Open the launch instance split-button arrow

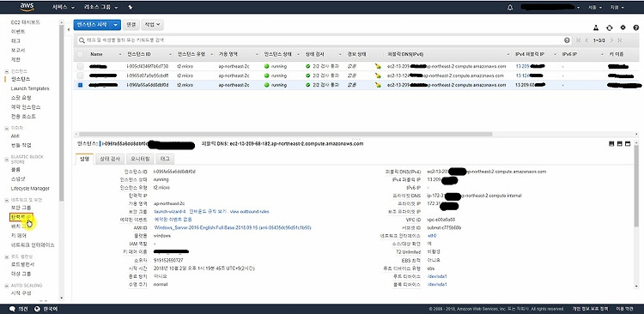116,25
